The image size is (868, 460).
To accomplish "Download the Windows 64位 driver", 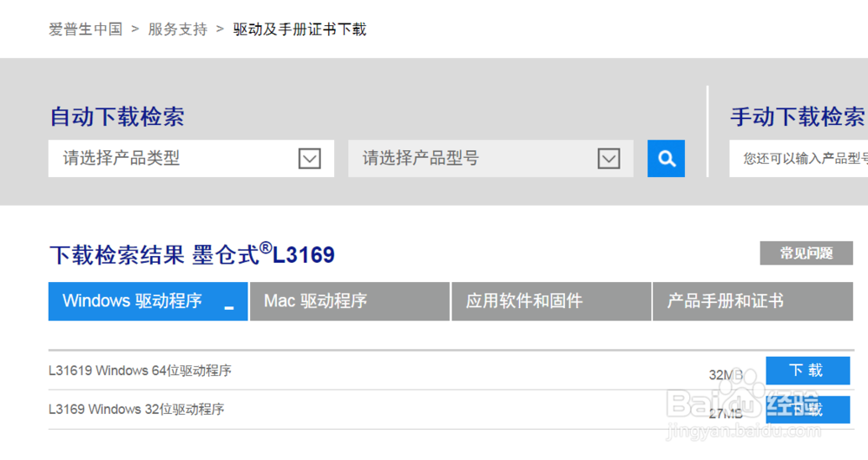I will coord(807,371).
